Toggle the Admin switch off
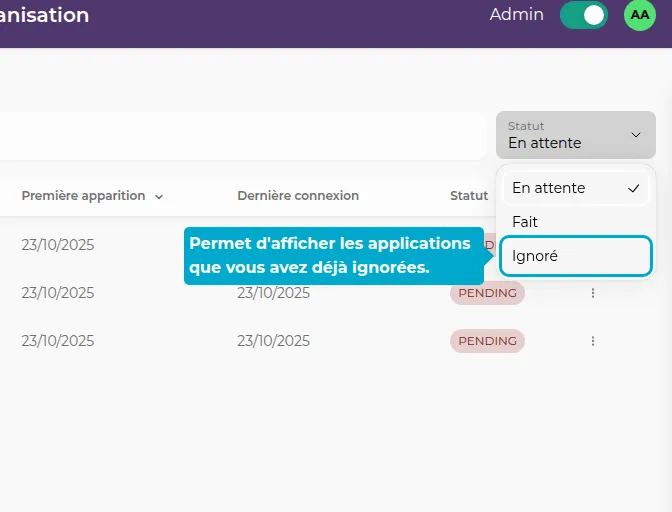This screenshot has width=672, height=512. (x=583, y=15)
